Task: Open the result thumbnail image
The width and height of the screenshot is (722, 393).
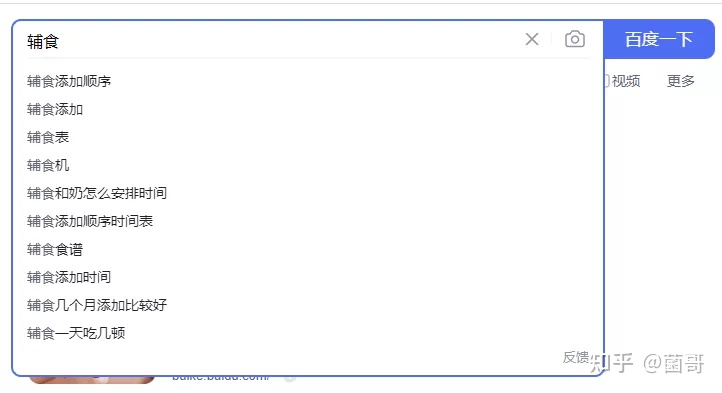Action: pos(92,380)
